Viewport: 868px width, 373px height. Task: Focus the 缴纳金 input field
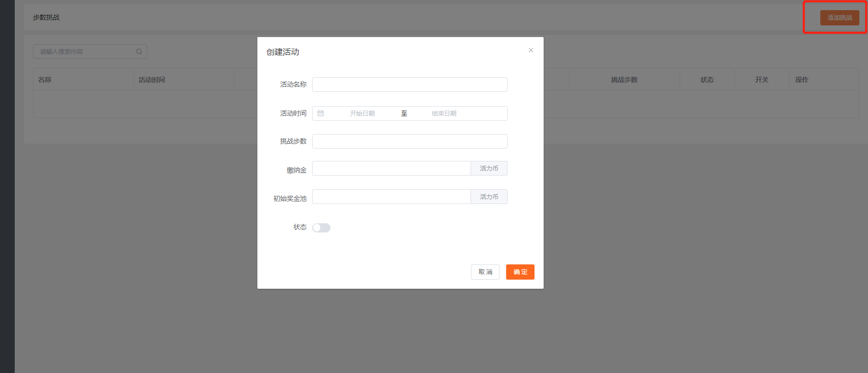tap(391, 168)
